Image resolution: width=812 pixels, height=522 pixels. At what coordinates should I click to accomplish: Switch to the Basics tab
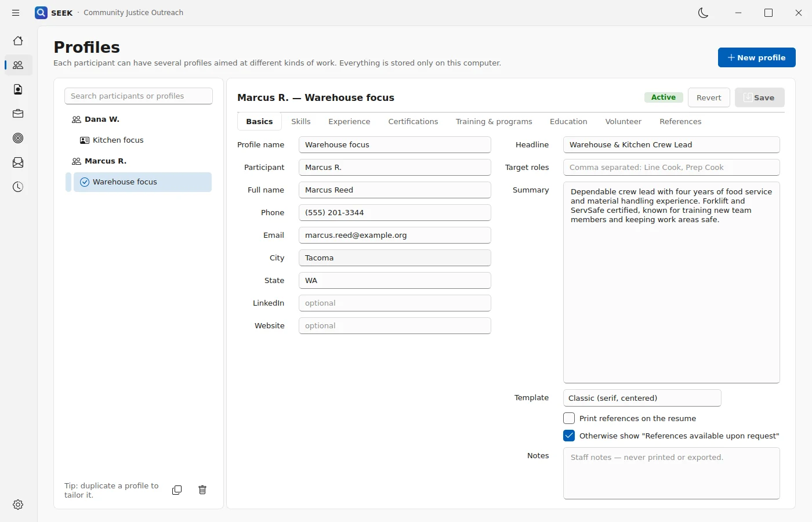[259, 121]
